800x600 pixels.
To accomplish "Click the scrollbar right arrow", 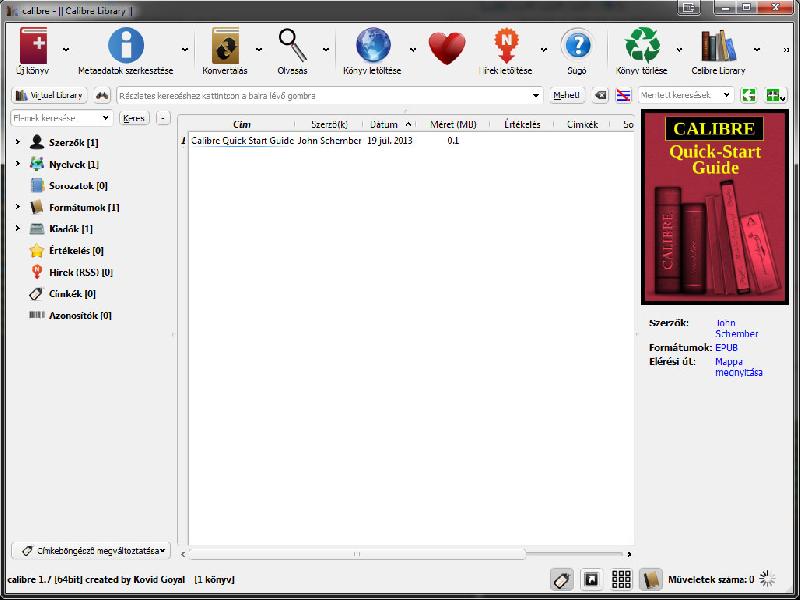I will pyautogui.click(x=629, y=554).
